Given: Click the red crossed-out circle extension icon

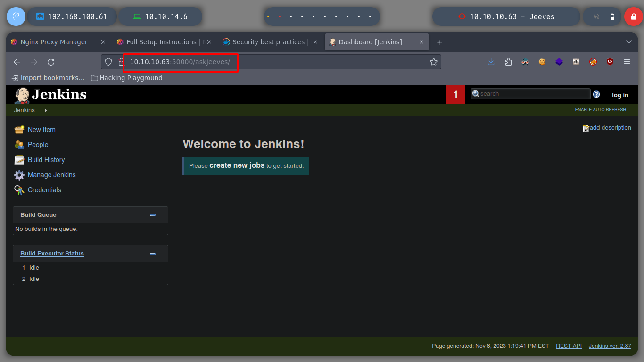Looking at the screenshot, I should [593, 62].
